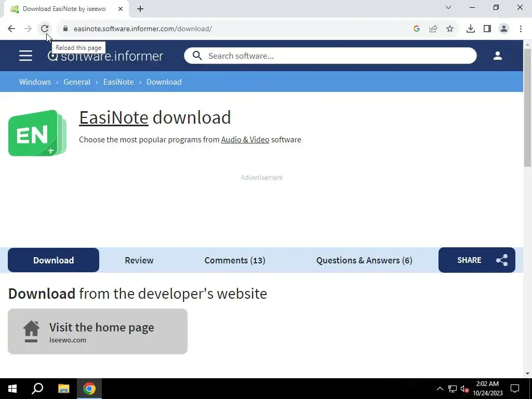Open EasiNote breadcrumb link
Image resolution: width=532 pixels, height=399 pixels.
coord(118,82)
